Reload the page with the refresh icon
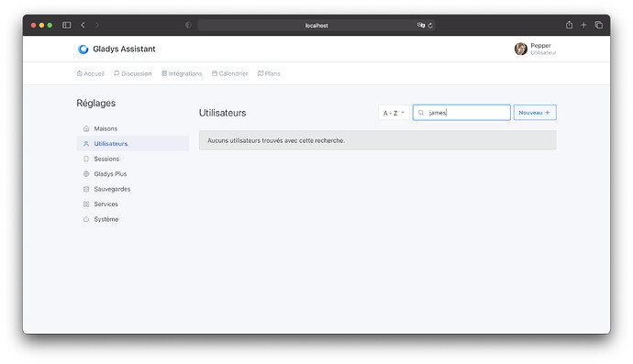 (430, 26)
